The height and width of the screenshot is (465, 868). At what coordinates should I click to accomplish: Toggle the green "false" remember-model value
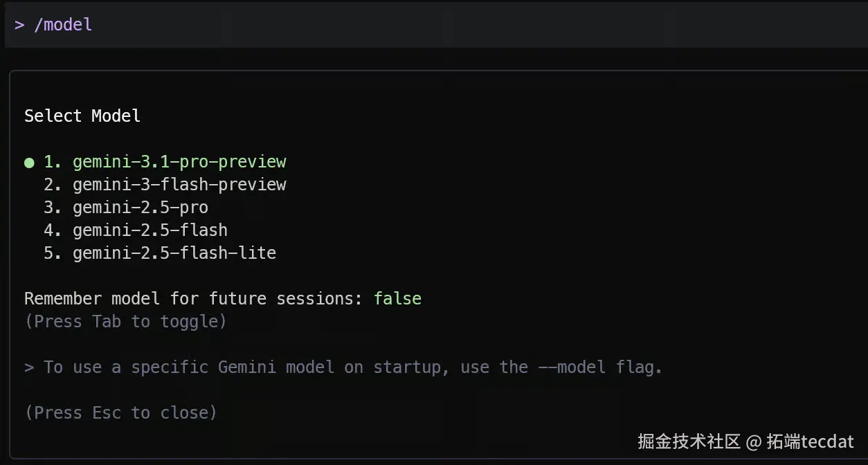point(397,299)
